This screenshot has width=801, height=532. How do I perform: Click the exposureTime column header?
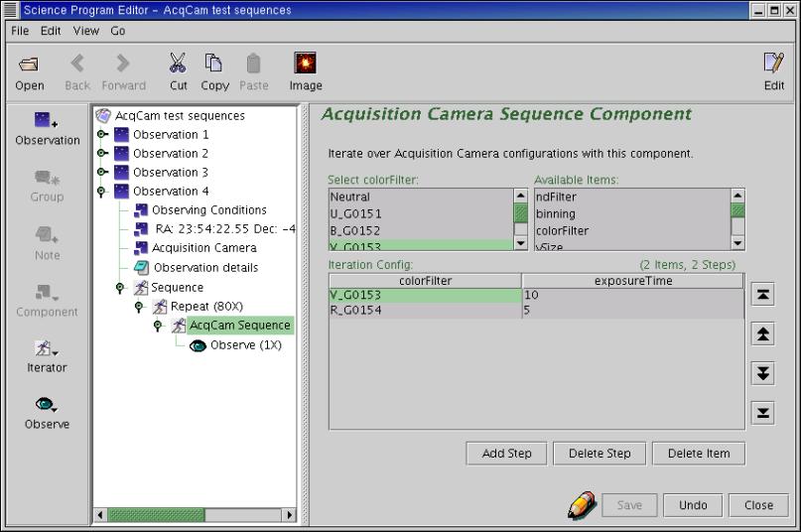[633, 281]
